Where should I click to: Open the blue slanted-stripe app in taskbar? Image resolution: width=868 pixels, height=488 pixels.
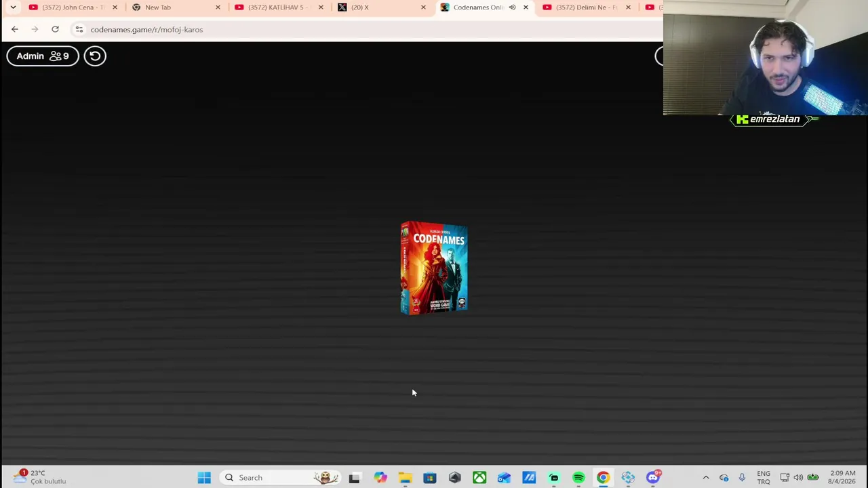point(529,478)
